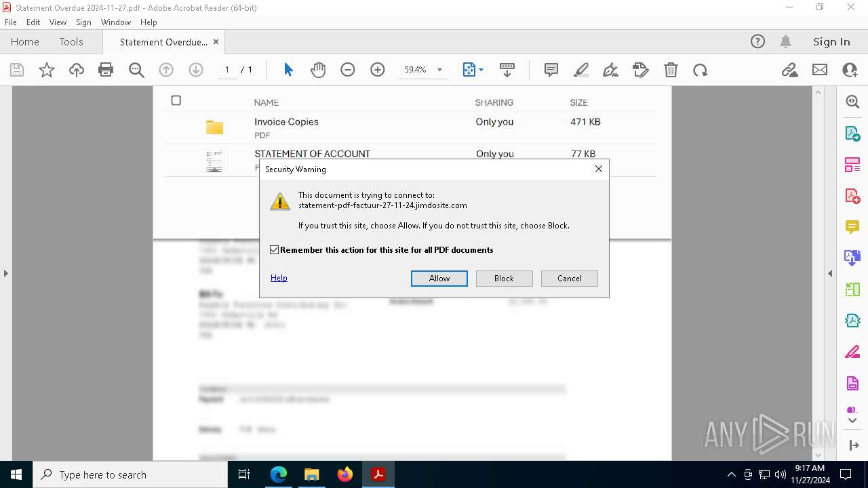868x488 pixels.
Task: Activate the Hand pan tool
Action: click(x=318, y=70)
